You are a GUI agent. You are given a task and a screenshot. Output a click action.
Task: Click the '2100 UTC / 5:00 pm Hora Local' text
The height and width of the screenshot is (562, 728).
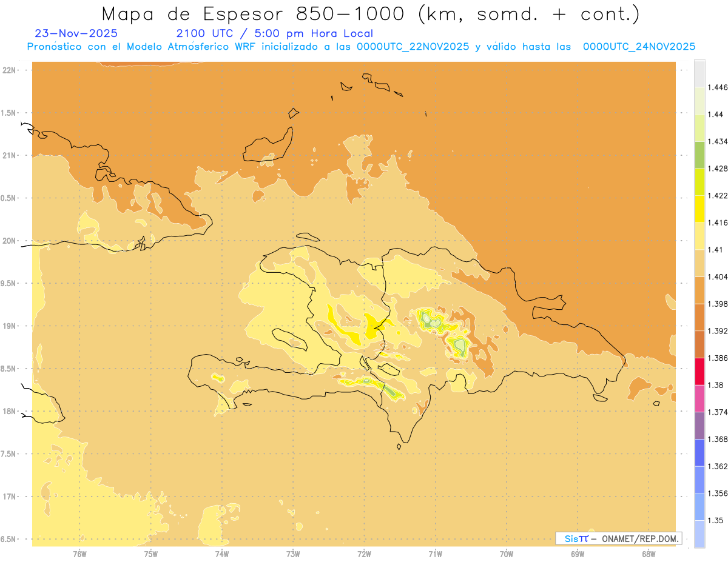pyautogui.click(x=274, y=33)
